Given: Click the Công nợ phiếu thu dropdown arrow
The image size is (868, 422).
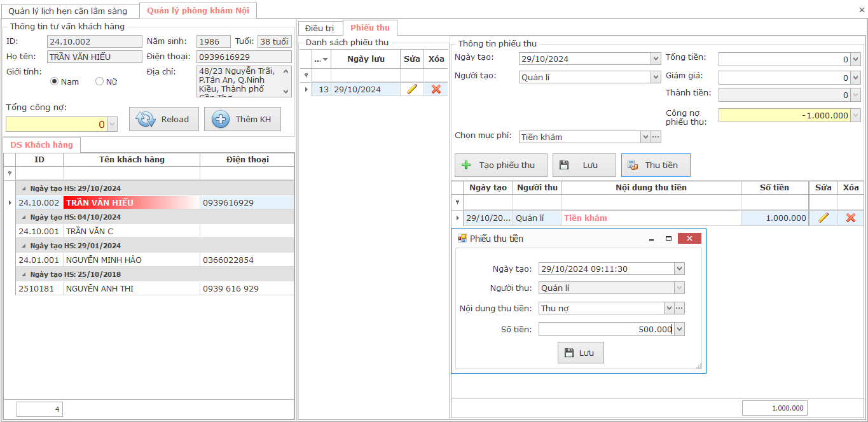Looking at the screenshot, I should [x=855, y=115].
